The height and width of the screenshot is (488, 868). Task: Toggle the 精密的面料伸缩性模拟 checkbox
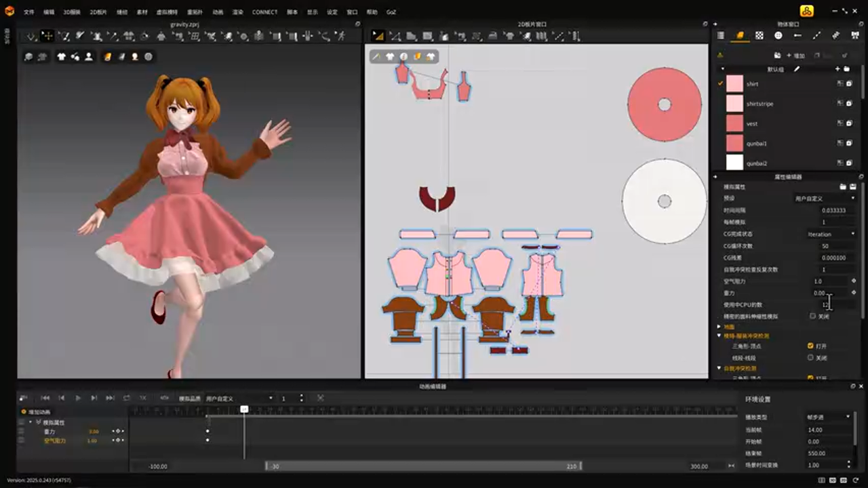pos(812,316)
